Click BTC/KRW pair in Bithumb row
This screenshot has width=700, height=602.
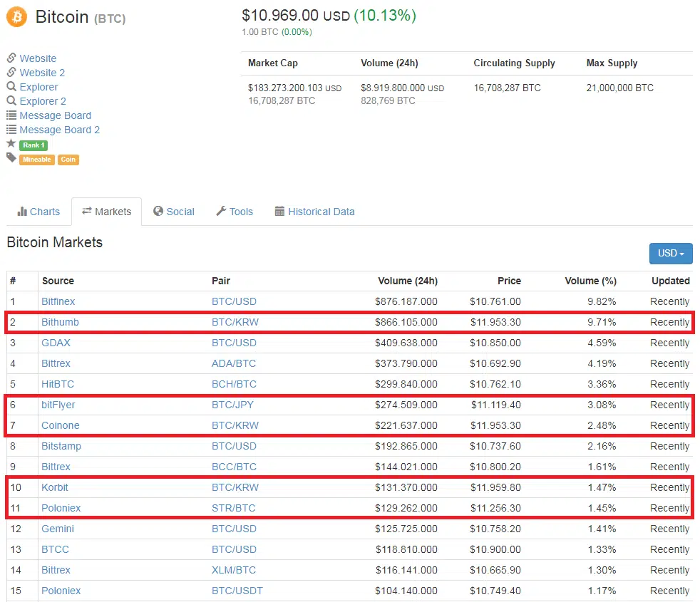pos(235,322)
